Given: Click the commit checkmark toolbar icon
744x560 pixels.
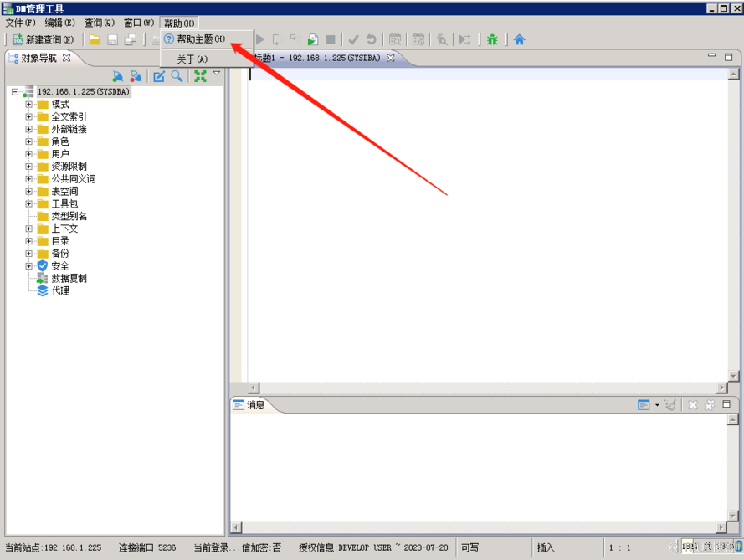Looking at the screenshot, I should pyautogui.click(x=353, y=40).
